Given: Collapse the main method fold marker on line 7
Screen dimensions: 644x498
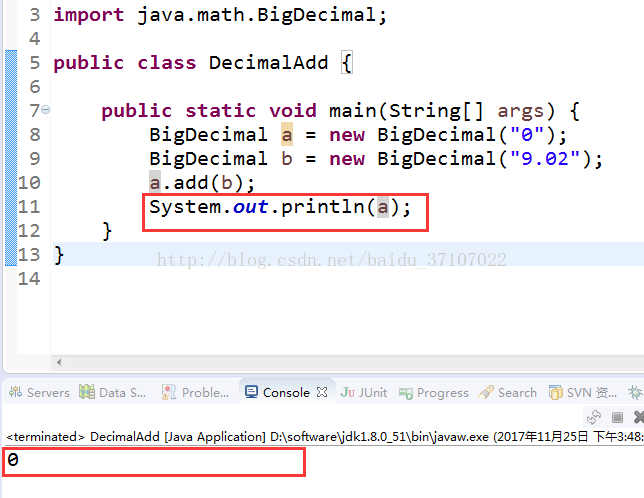Looking at the screenshot, I should (46, 110).
